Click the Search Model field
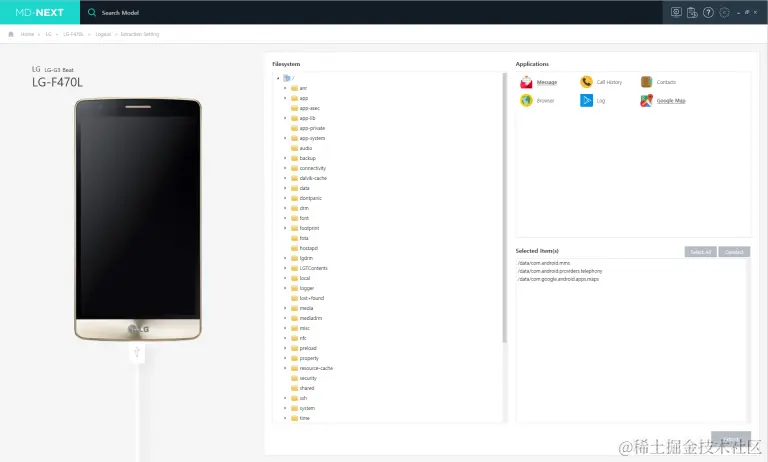 pos(120,13)
